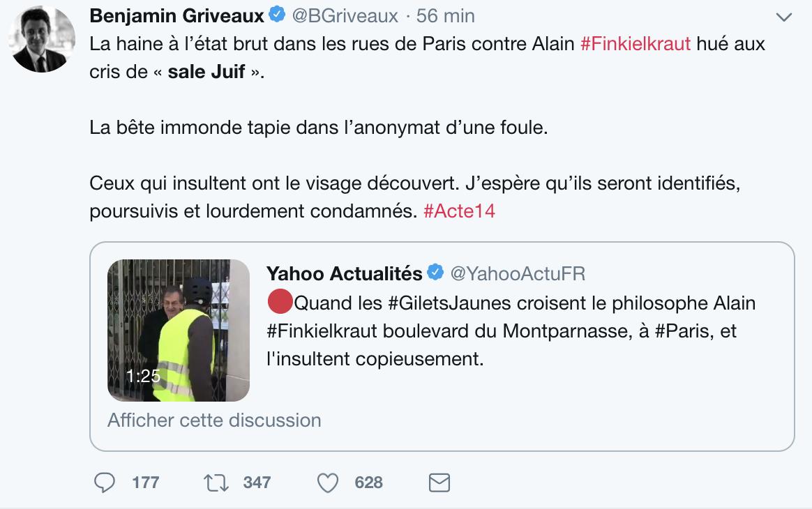Open the #Acte14 hashtag

[x=459, y=211]
